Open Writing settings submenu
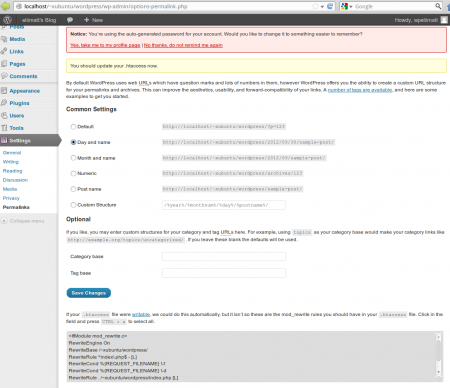 (x=11, y=162)
